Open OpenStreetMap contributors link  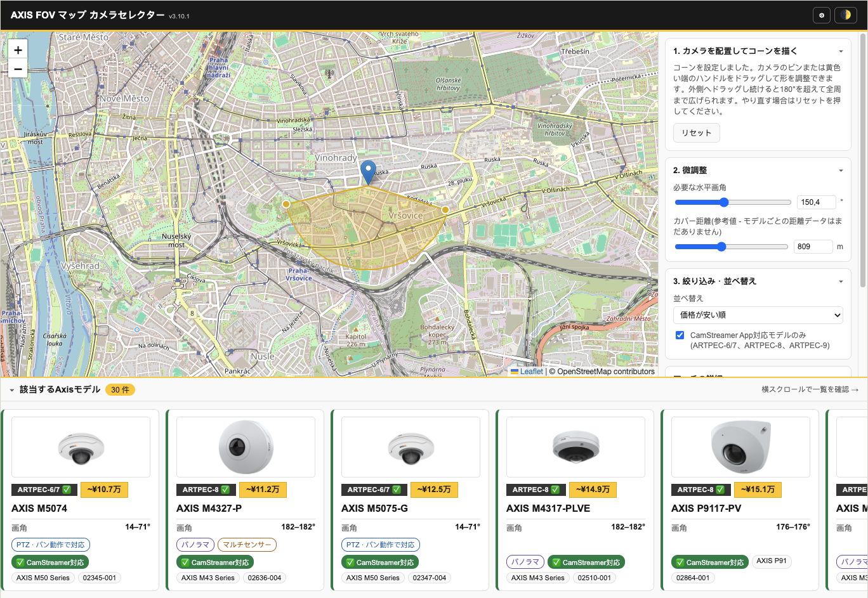(x=606, y=372)
